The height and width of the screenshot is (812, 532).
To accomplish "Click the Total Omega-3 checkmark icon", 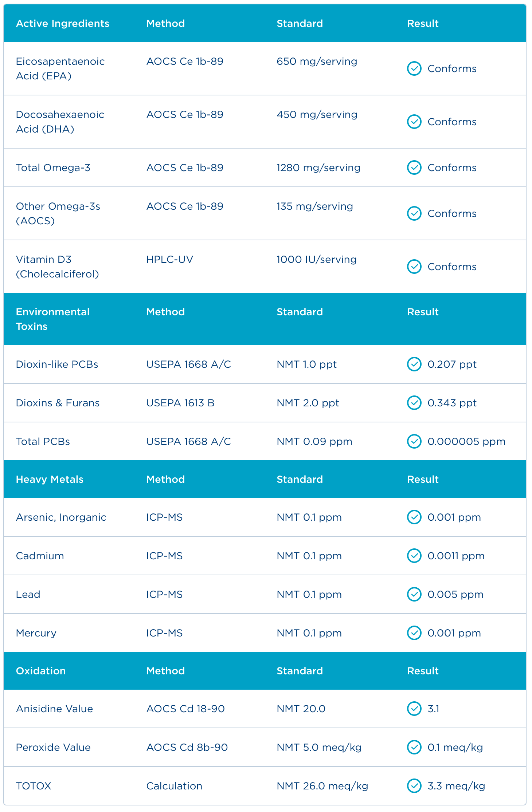I will coord(414,167).
